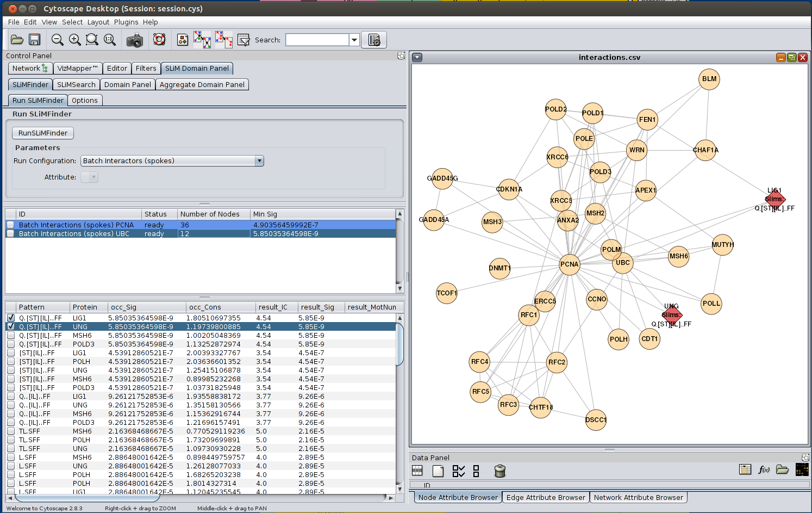Open the function builder f(x) icon
The width and height of the screenshot is (812, 513).
(x=764, y=469)
